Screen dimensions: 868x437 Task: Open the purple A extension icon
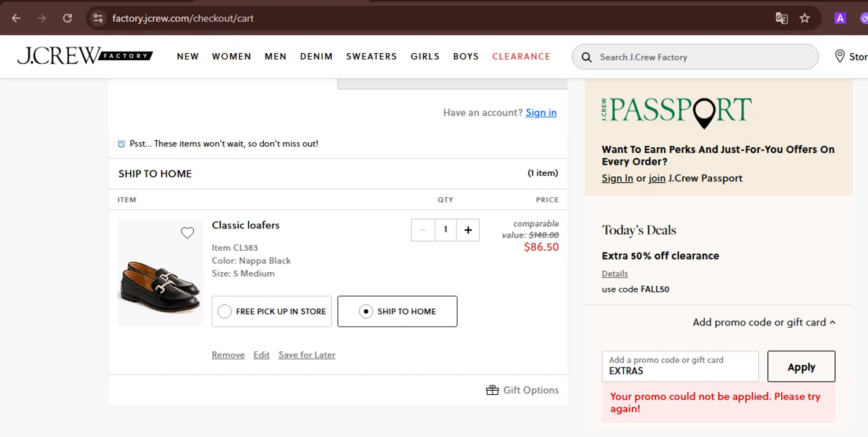pos(840,18)
